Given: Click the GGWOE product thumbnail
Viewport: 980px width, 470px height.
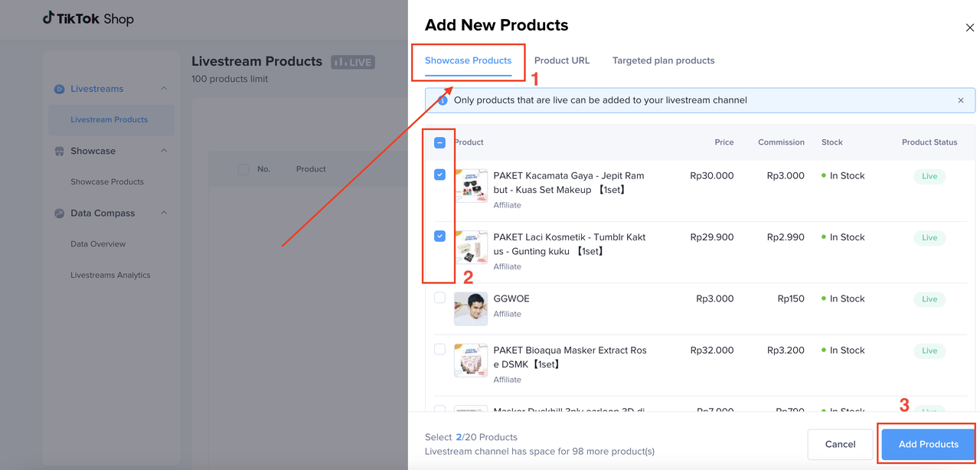Looking at the screenshot, I should (470, 308).
